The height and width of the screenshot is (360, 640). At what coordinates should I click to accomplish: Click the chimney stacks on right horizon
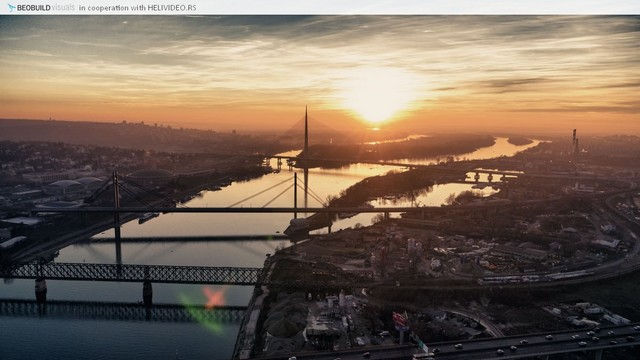575,143
